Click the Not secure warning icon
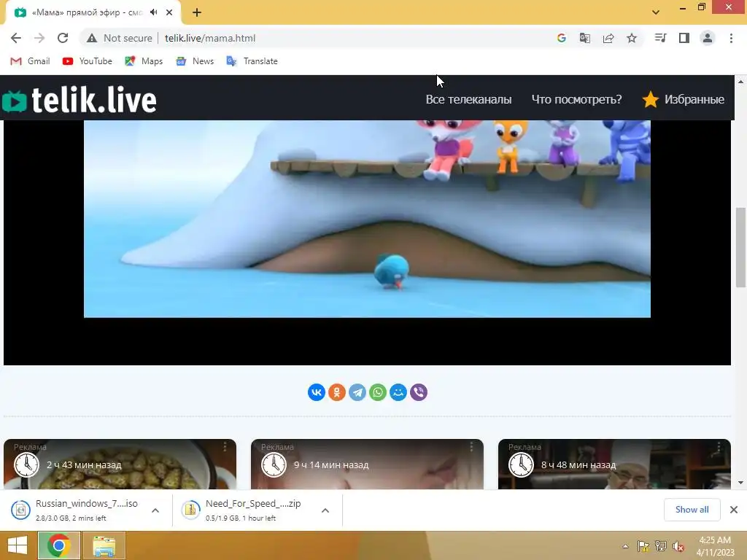The width and height of the screenshot is (747, 560). click(92, 38)
